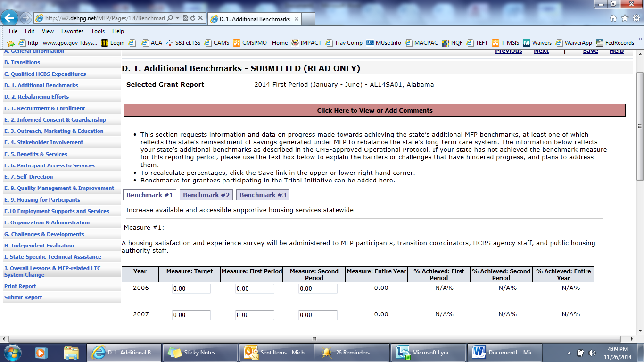Click Here to View or Add Comments
The height and width of the screenshot is (362, 644).
[x=375, y=110]
